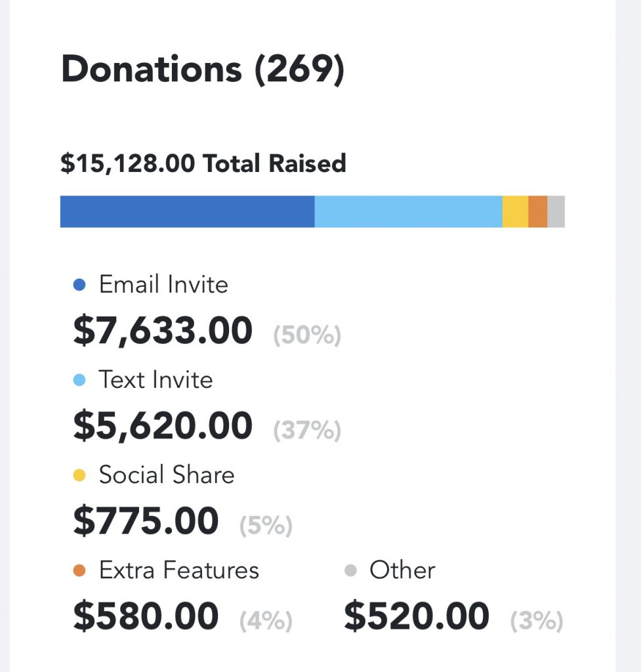Click the $7,633.00 Email Invite amount

click(163, 331)
